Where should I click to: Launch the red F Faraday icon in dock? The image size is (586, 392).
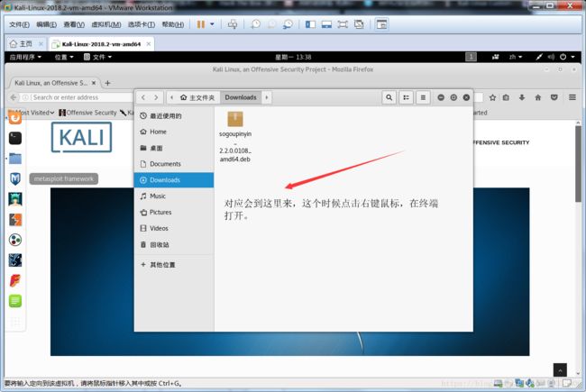pos(15,280)
